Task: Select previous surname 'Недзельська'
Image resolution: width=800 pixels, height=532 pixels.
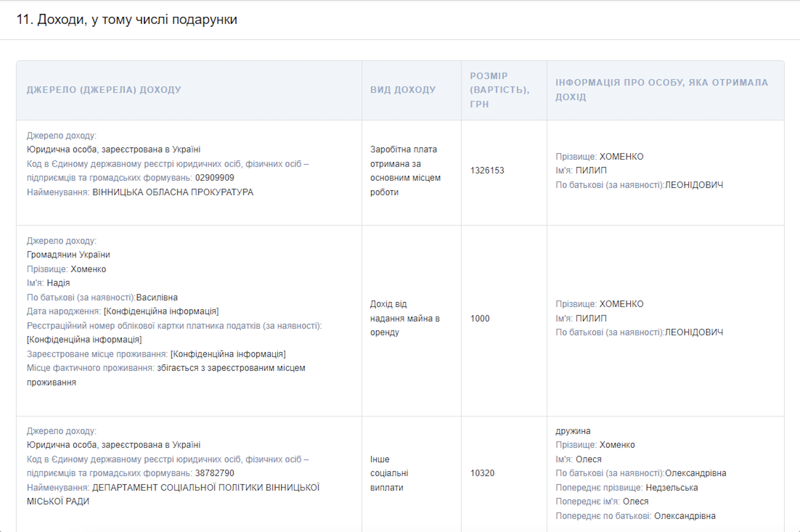Action: point(672,488)
